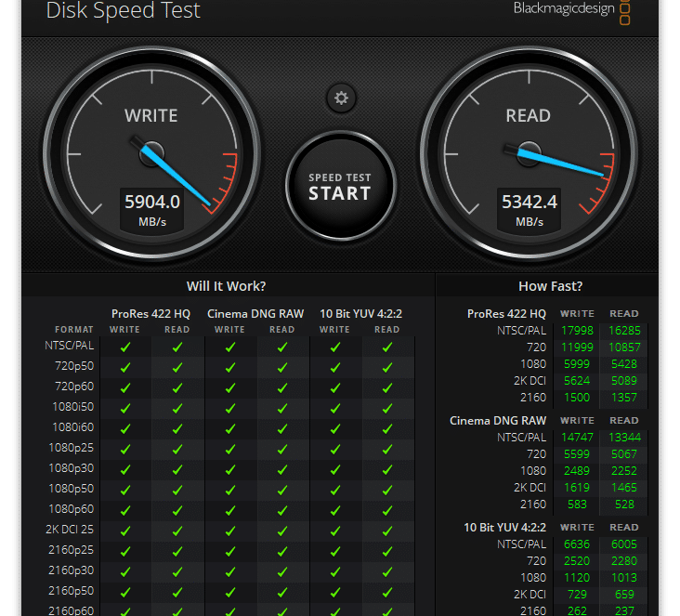
Task: Click the READ speed gauge
Action: coord(529,154)
